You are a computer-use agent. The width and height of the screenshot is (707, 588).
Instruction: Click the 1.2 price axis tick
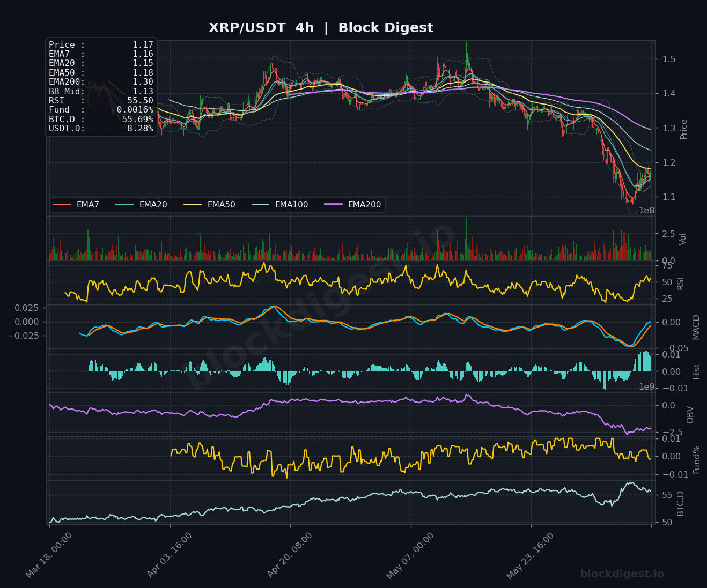[x=668, y=163]
